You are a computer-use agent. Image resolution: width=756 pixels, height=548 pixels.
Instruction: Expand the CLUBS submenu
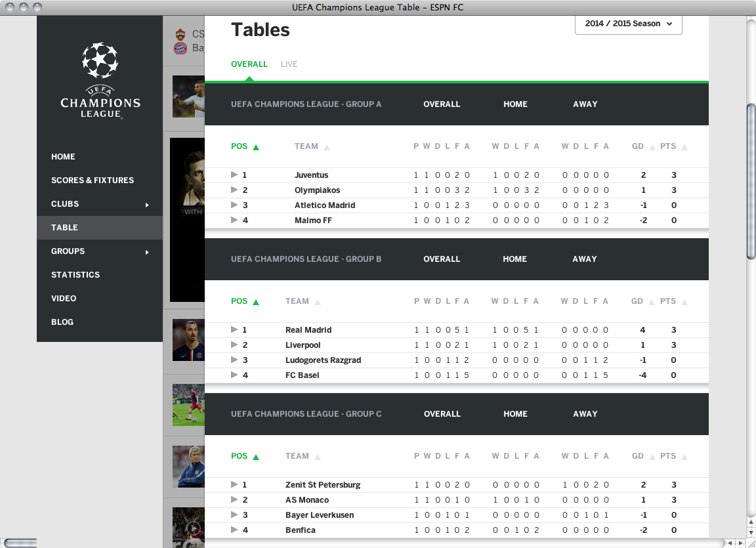147,205
